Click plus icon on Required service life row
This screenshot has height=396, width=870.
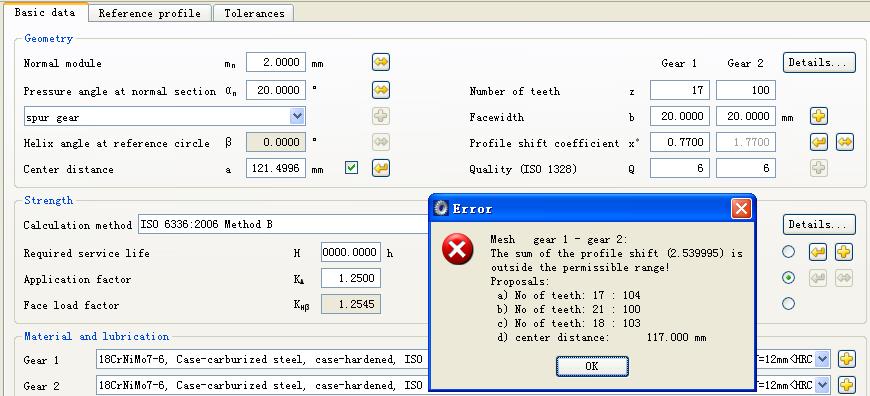[x=844, y=252]
